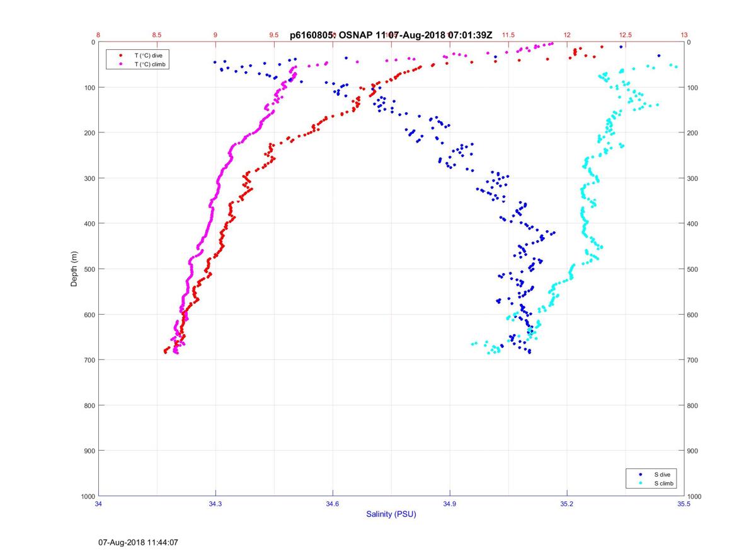Click left depth axis tick 100
Screen dimensions: 756x558
[x=89, y=88]
